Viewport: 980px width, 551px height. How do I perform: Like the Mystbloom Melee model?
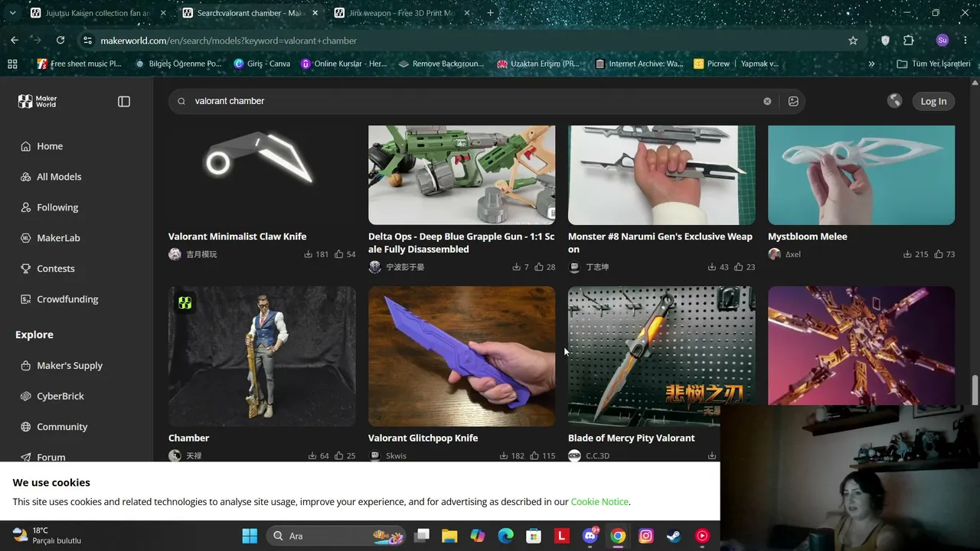939,254
